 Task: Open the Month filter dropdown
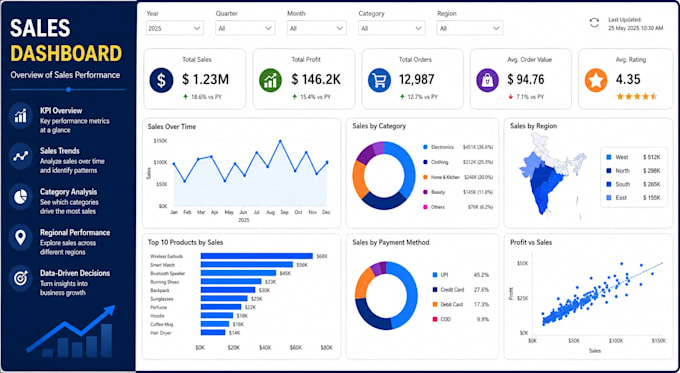point(317,28)
